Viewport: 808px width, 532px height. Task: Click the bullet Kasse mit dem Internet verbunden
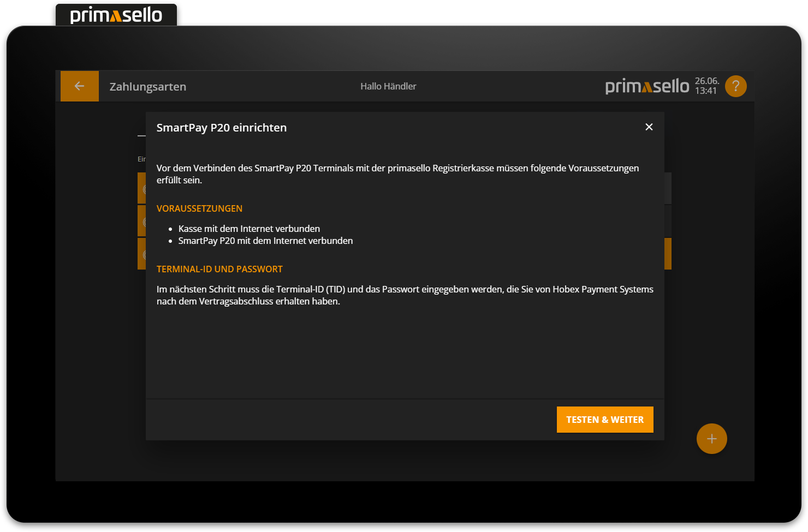(249, 228)
